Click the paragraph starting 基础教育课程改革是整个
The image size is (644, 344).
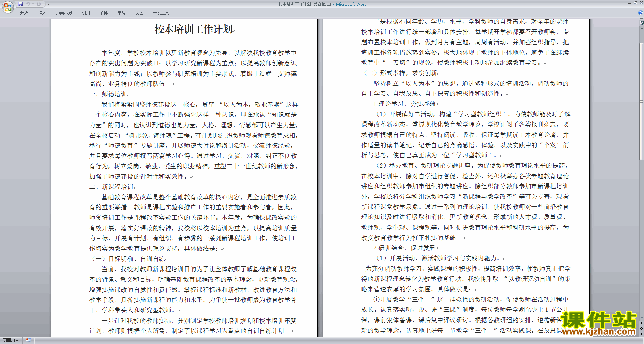(x=193, y=223)
